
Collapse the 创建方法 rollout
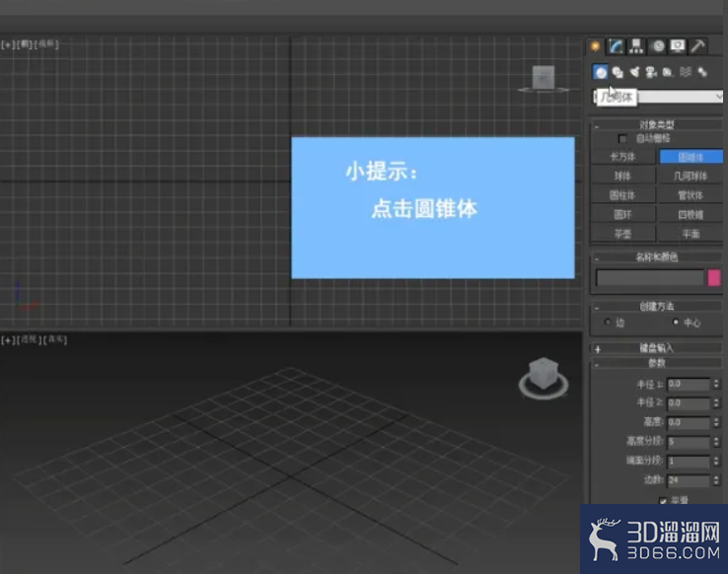tap(656, 306)
